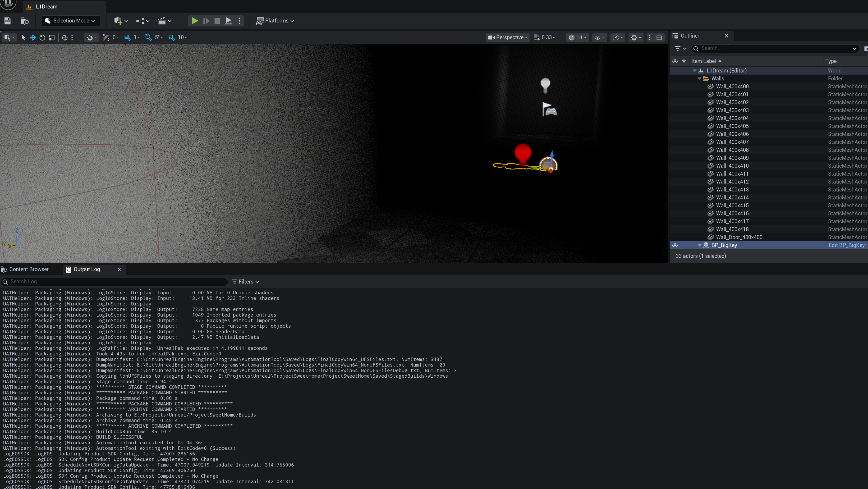Toggle visibility eye for BP_BigKey
Viewport: 868px width, 489px height.
(675, 245)
